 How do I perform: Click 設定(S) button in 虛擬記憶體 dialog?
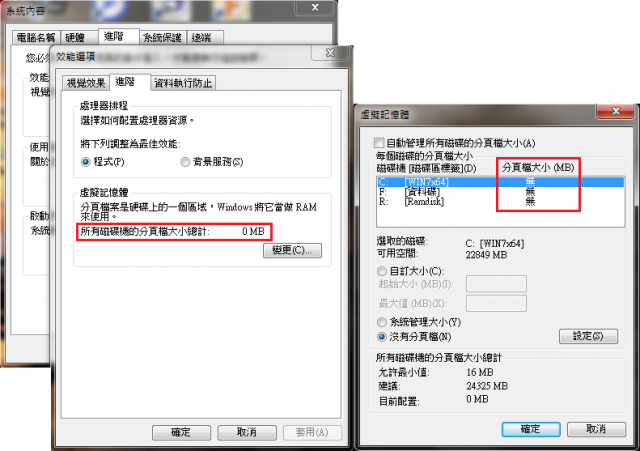[588, 336]
